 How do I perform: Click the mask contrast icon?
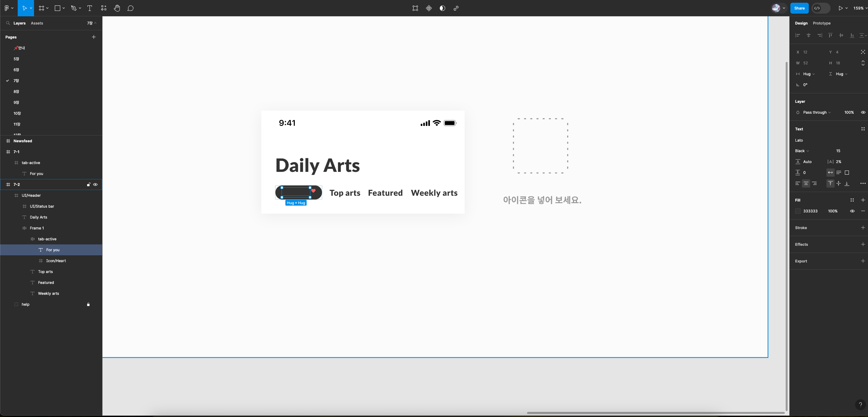coord(442,8)
